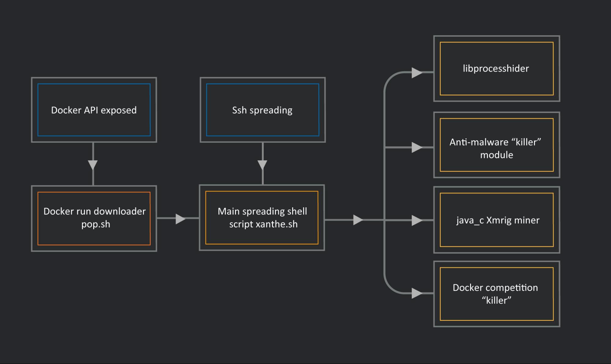Click arrowhead pointing to libprocesshider
Screen dimensions: 611x364
click(416, 73)
